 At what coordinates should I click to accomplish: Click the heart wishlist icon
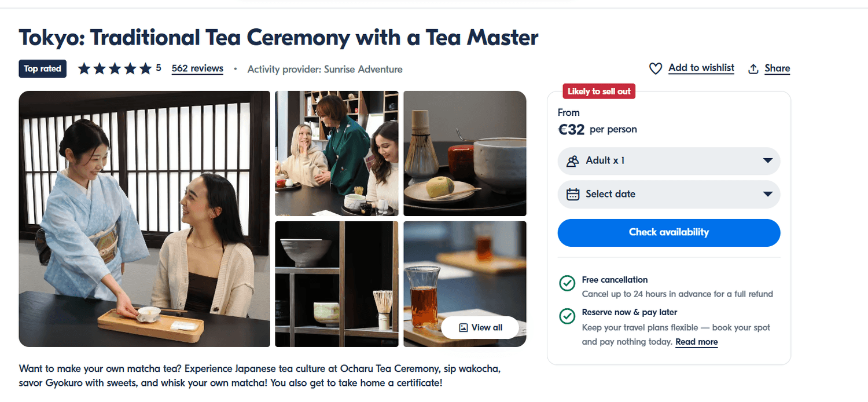click(x=655, y=69)
